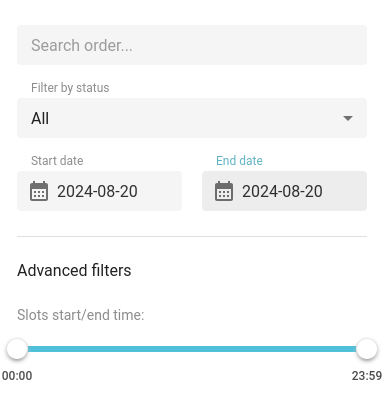The width and height of the screenshot is (387, 403).
Task: Open the Filter by status dropdown
Action: point(192,118)
